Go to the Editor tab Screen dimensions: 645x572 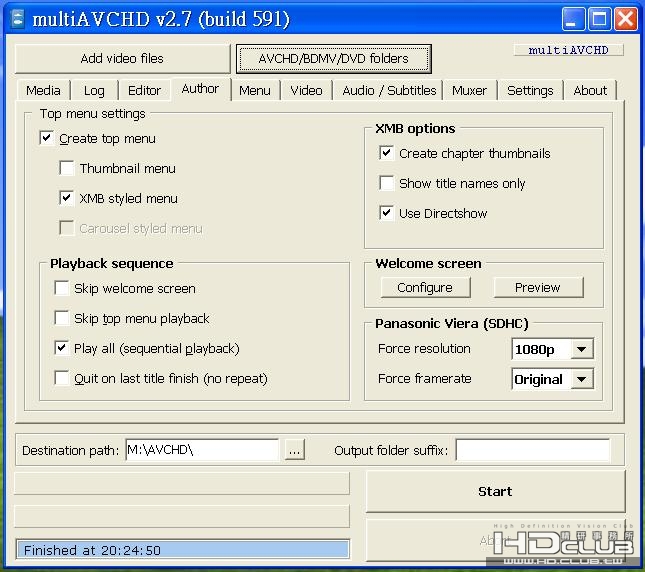[144, 90]
